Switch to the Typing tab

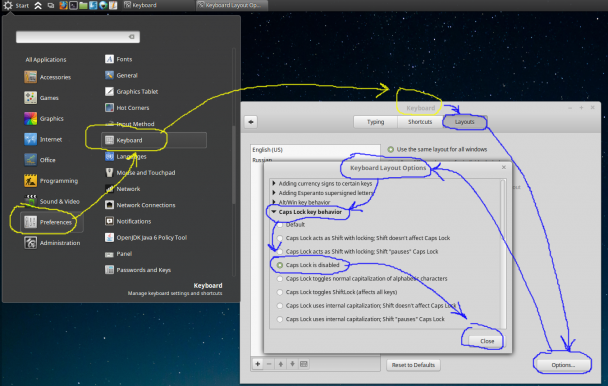[x=375, y=122]
